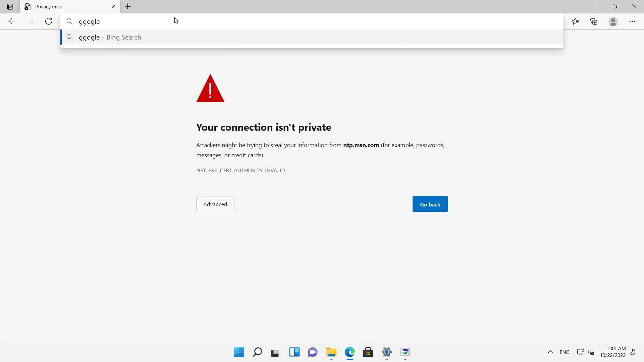644x362 pixels.
Task: Open File Explorer from the taskbar
Action: click(x=331, y=352)
